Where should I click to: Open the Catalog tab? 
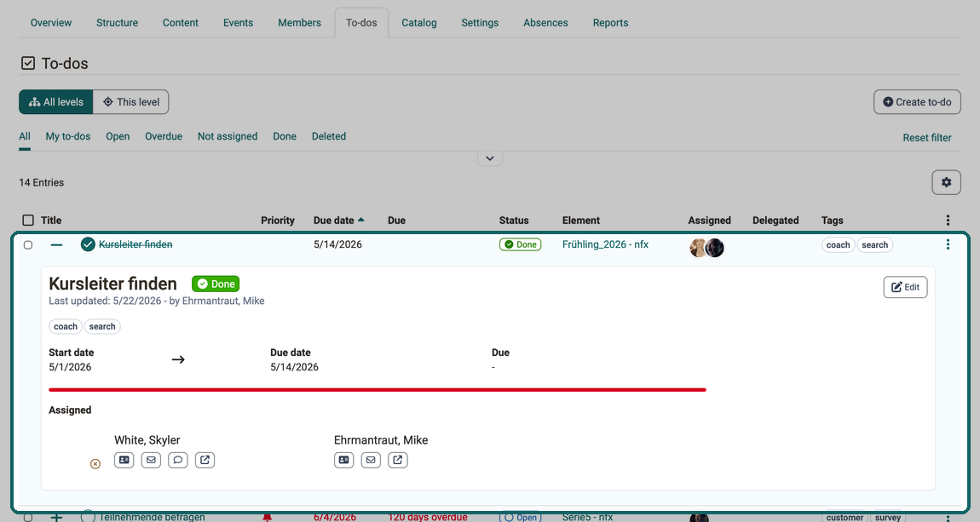click(419, 22)
